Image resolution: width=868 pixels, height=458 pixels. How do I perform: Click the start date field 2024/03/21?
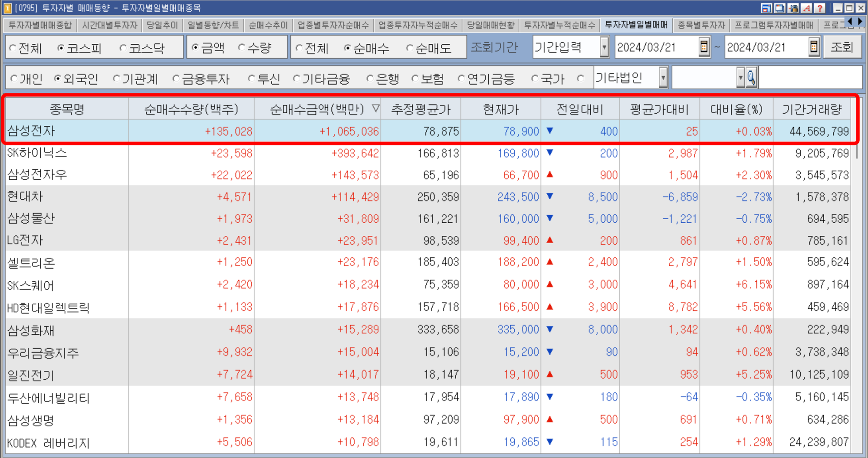tap(656, 47)
